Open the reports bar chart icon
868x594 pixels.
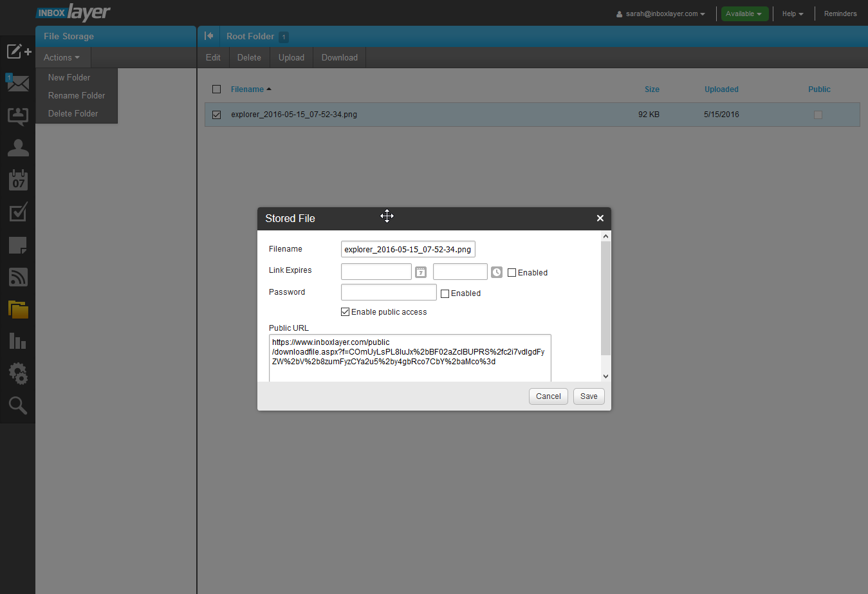18,341
